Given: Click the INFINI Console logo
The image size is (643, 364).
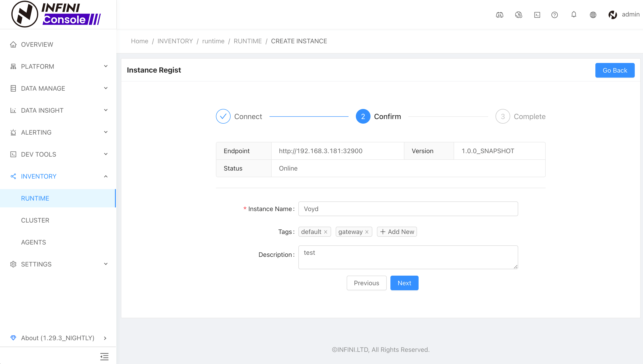Looking at the screenshot, I should pyautogui.click(x=56, y=14).
